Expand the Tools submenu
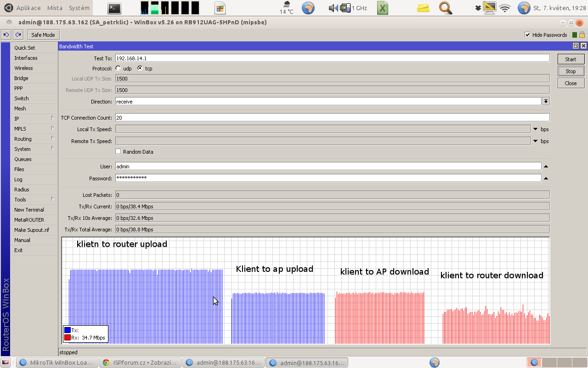The height and width of the screenshot is (368, 588). coord(34,200)
